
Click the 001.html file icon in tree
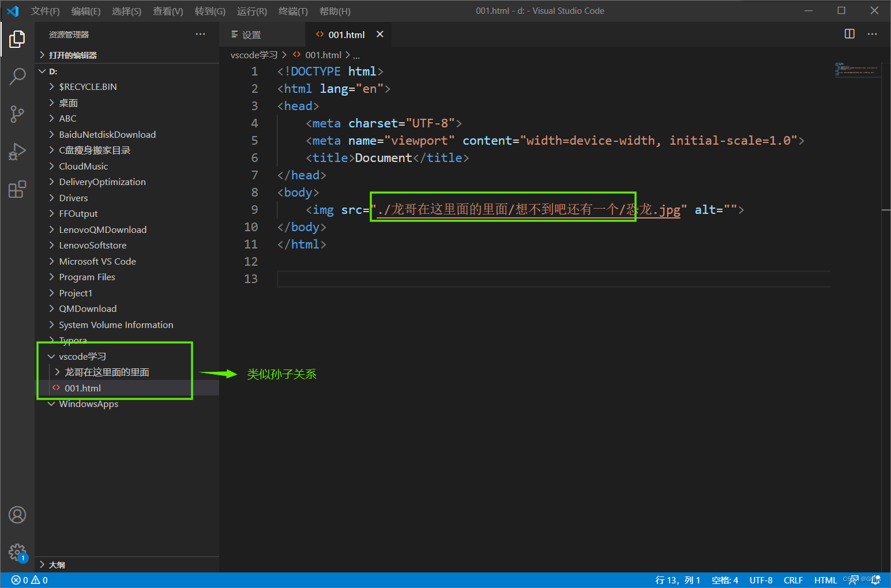[56, 388]
